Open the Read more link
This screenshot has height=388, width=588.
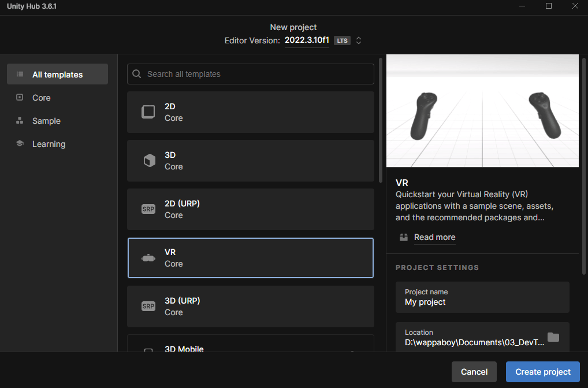(x=434, y=237)
